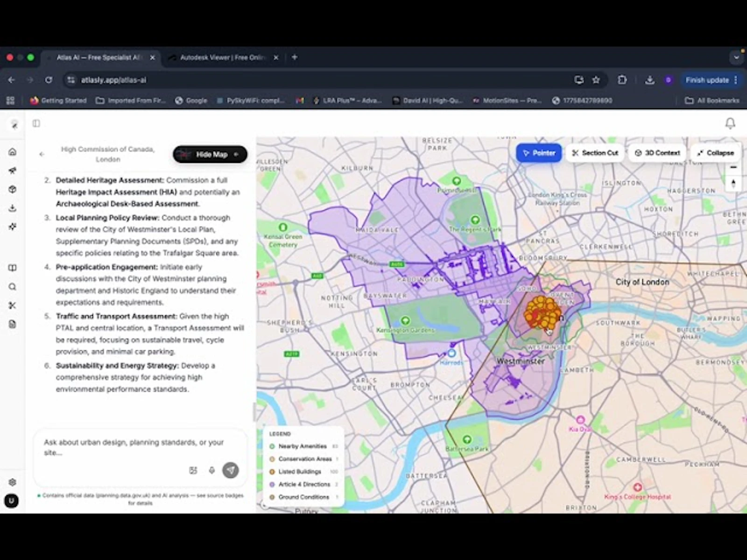This screenshot has width=747, height=560.
Task: Open the Imported From Firefox bookmark folder
Action: pyautogui.click(x=131, y=100)
